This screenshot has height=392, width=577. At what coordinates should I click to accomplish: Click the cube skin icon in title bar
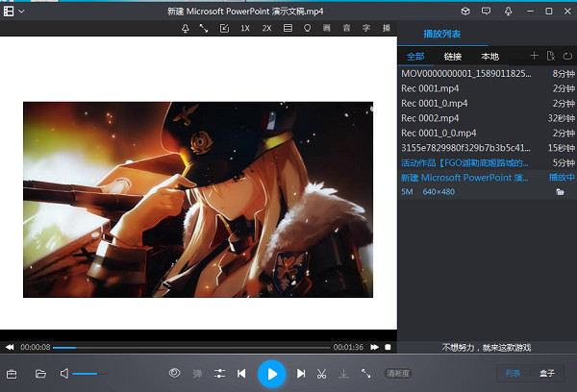(x=465, y=11)
